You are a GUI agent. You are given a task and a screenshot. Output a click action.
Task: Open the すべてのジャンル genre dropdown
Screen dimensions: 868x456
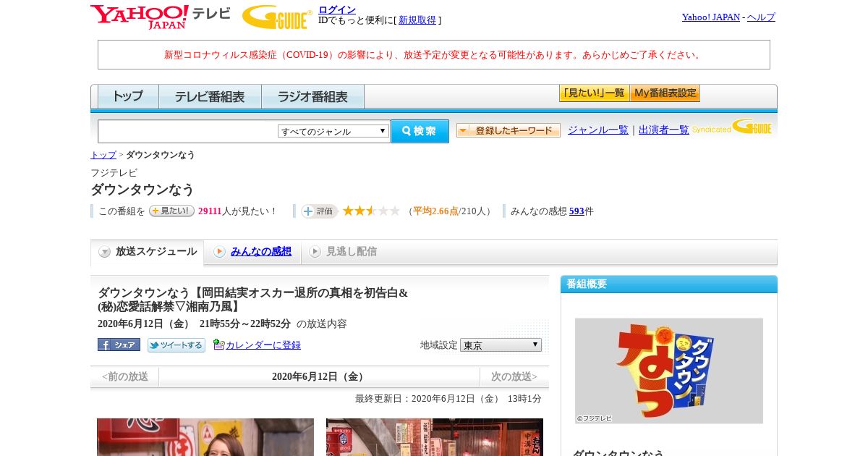point(333,131)
